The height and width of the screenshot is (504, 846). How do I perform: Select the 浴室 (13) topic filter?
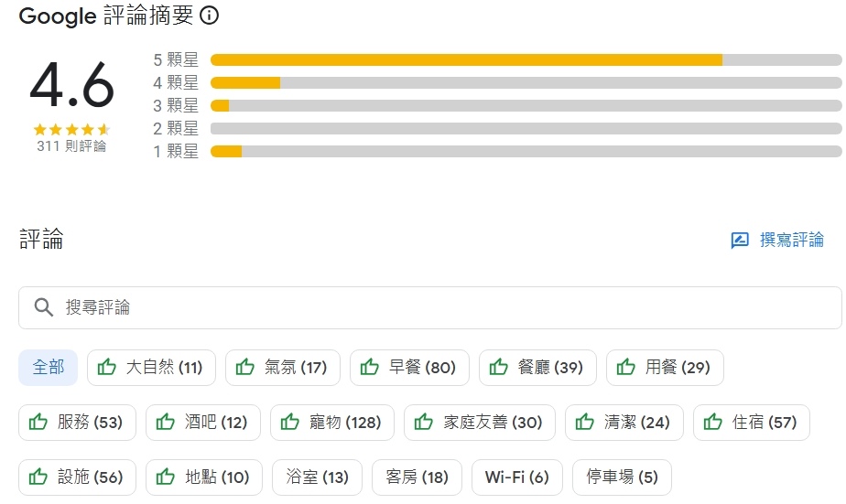click(317, 477)
